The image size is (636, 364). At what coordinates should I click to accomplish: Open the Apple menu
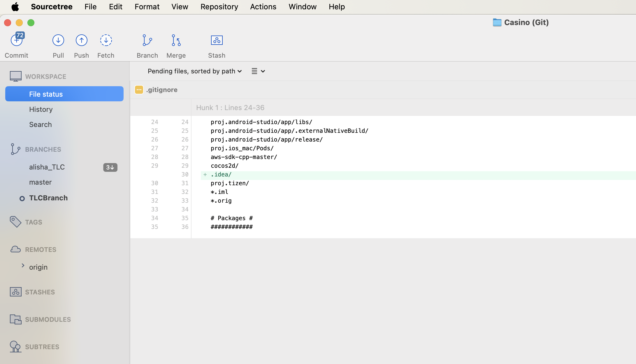(x=15, y=7)
